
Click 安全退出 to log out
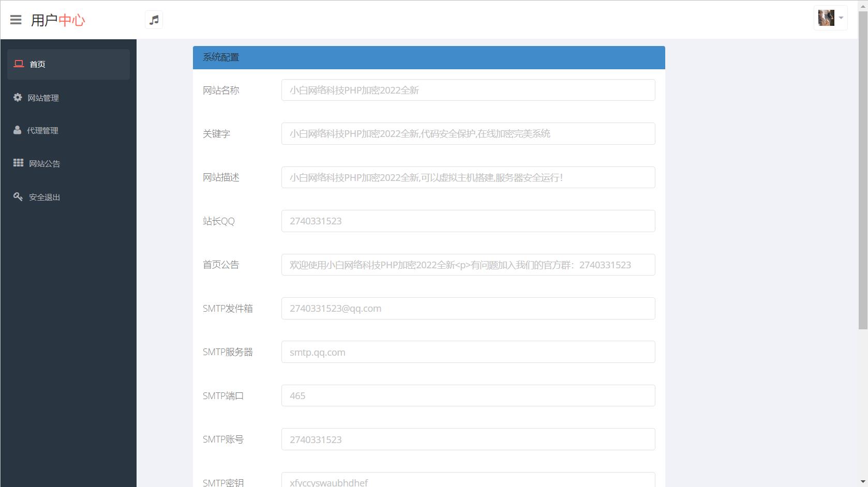pos(44,196)
